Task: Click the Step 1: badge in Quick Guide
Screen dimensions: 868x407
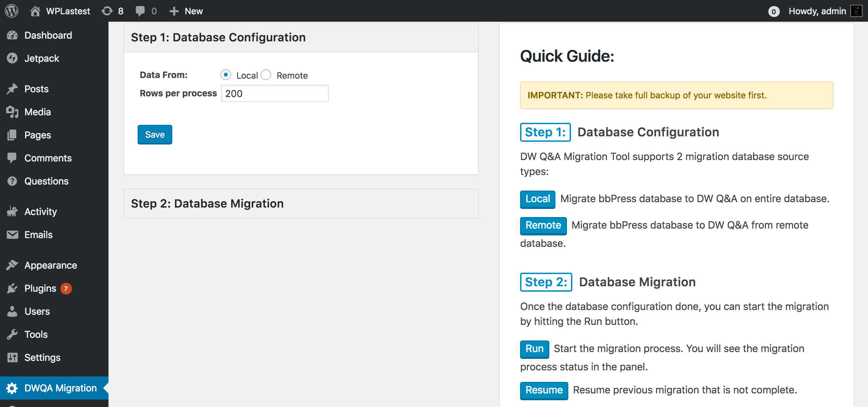Action: point(545,132)
